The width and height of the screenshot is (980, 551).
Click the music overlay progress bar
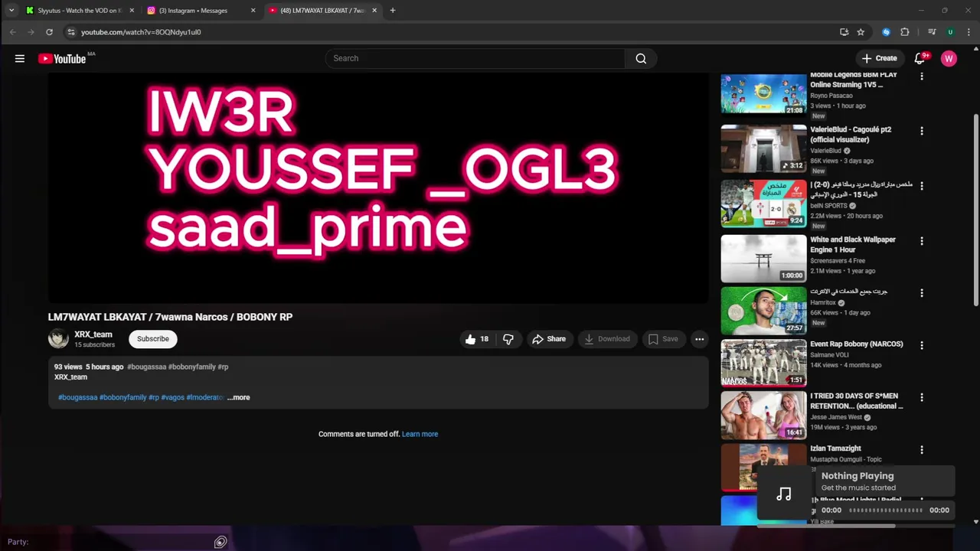click(x=886, y=510)
